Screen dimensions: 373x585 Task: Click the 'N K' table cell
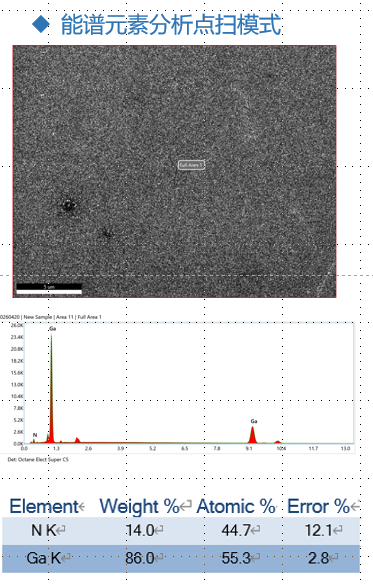point(44,530)
